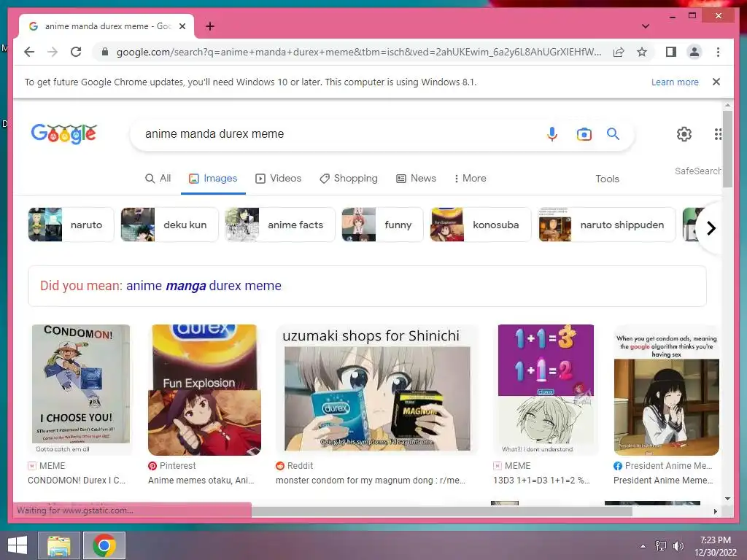Click the horizontal scrollbar at bottom
This screenshot has width=747, height=560.
pyautogui.click(x=442, y=511)
